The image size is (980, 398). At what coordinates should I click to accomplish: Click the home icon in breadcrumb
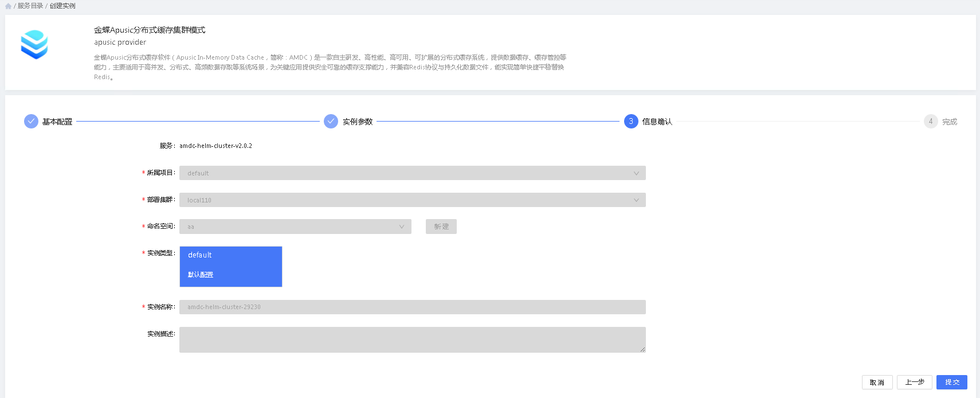(x=8, y=6)
